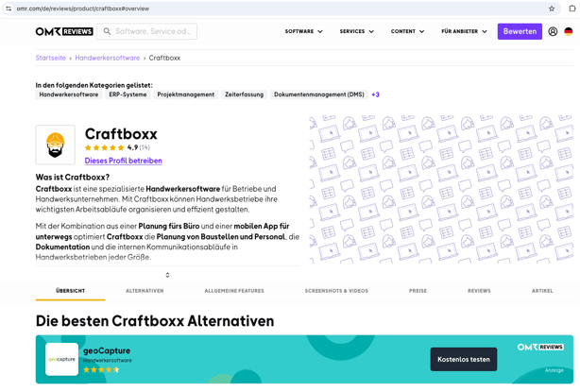Screen dimensions: 580x392
Task: Change language via German flag icon
Action: tap(569, 31)
